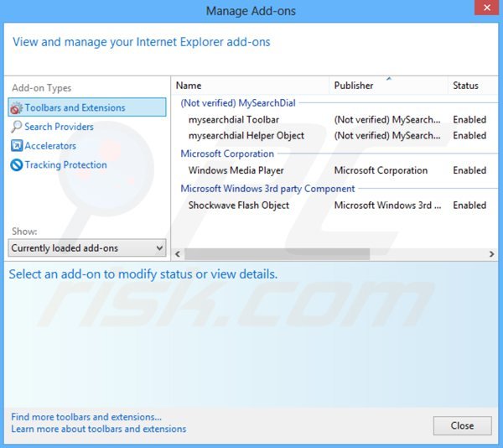Open Find more toolbars and extensions link

pyautogui.click(x=86, y=417)
